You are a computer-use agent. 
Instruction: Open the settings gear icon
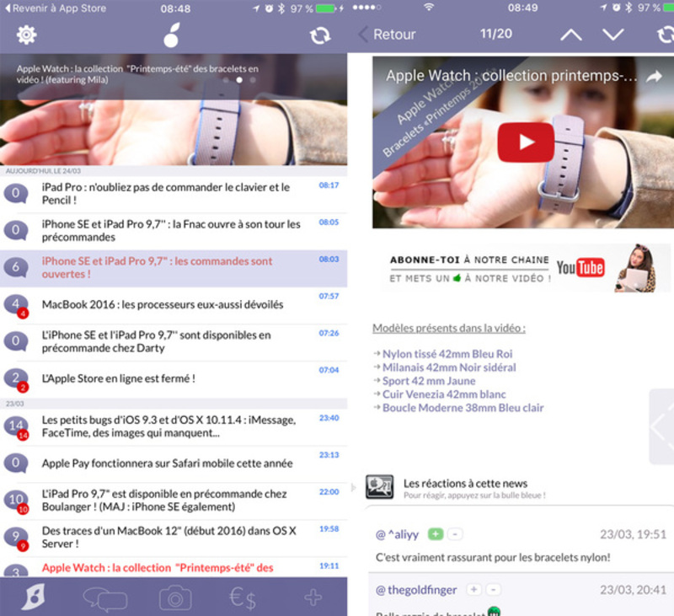click(27, 35)
